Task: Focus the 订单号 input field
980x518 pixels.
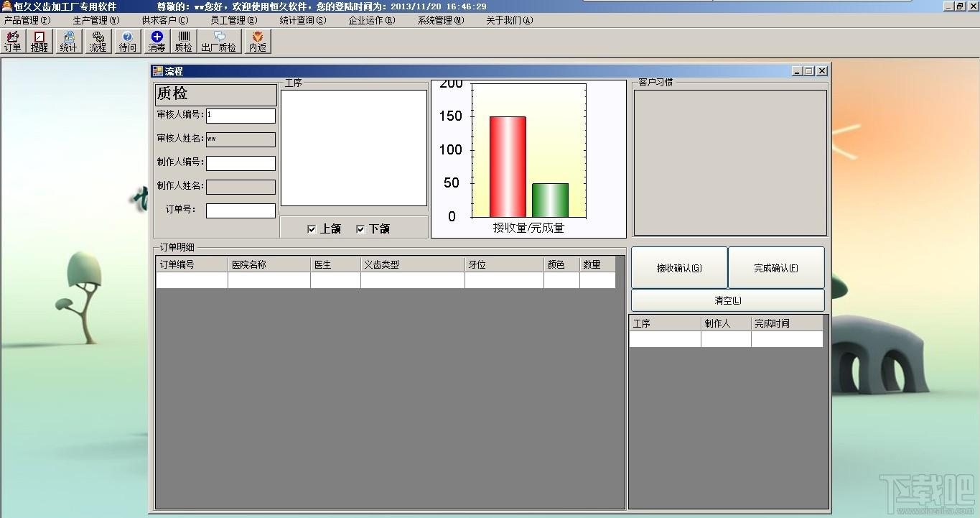Action: click(241, 211)
